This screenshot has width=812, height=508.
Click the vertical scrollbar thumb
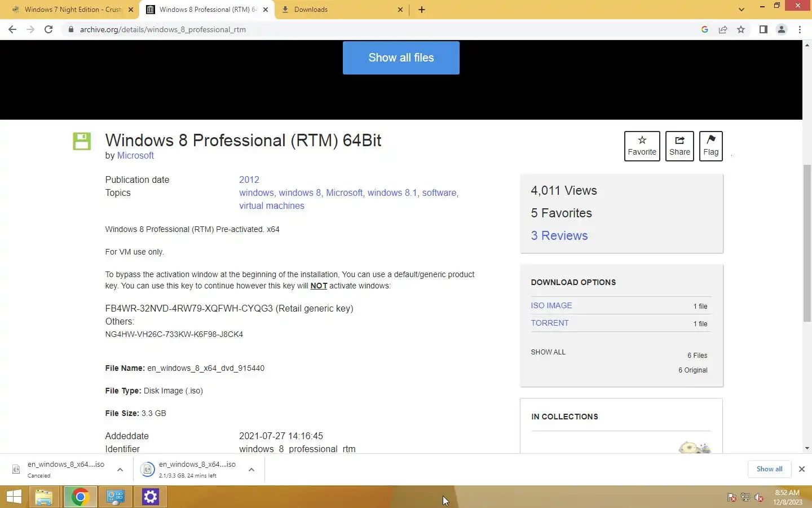807,243
